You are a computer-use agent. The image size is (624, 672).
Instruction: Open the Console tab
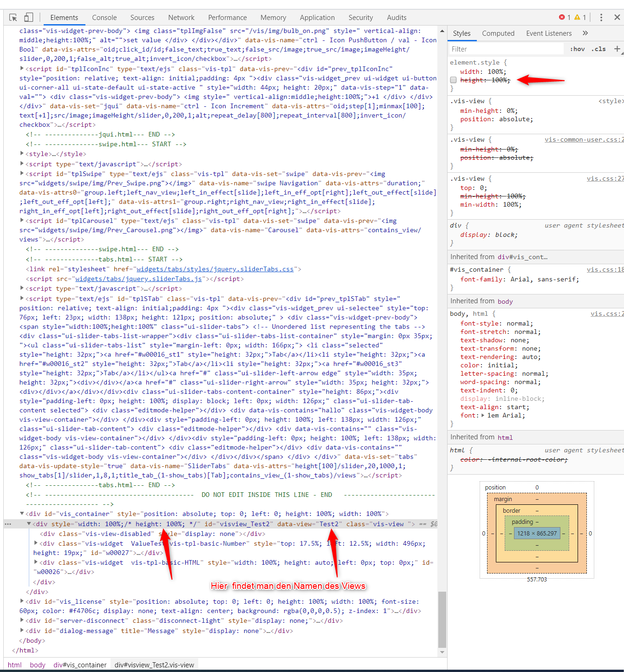tap(104, 18)
